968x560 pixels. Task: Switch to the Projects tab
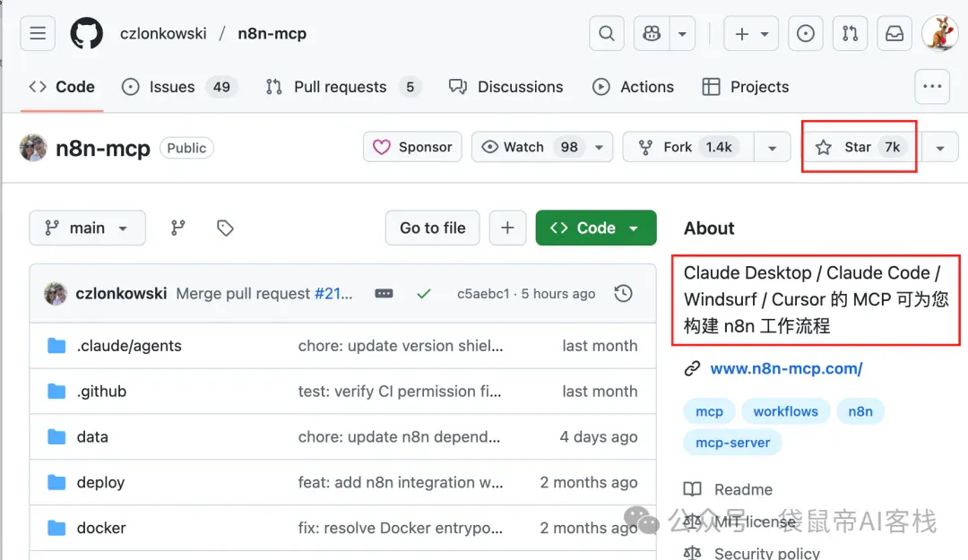pyautogui.click(x=746, y=87)
